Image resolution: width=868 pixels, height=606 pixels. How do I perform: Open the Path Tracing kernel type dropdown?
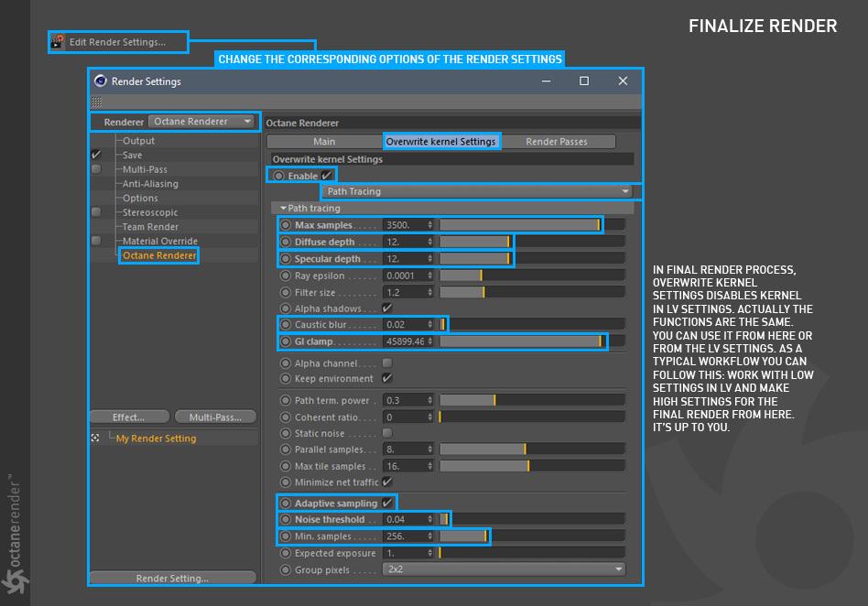[x=477, y=191]
